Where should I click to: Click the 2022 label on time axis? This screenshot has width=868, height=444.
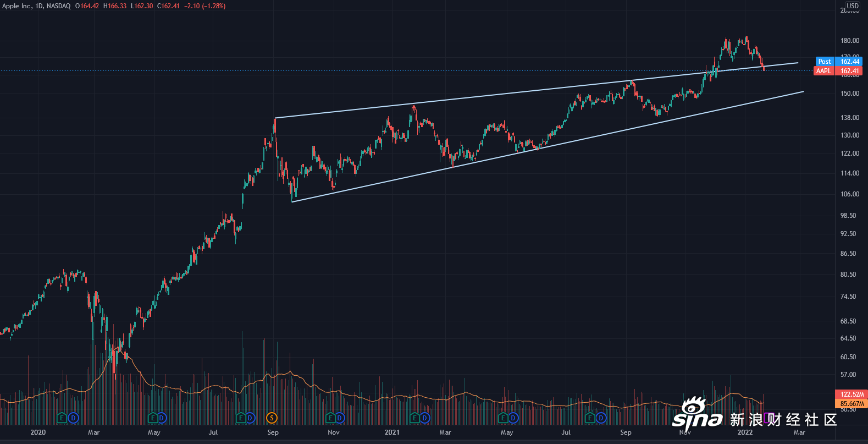(745, 432)
